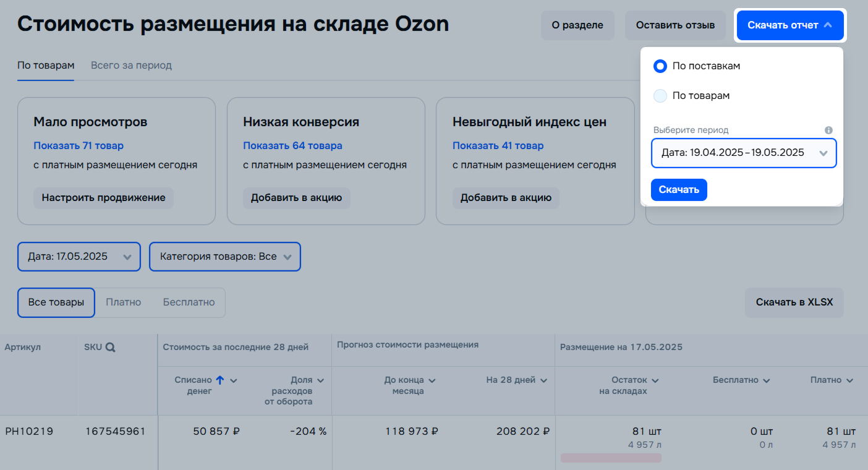The height and width of the screenshot is (470, 868).
Task: Open the Показать 64 товара link
Action: pyautogui.click(x=292, y=146)
